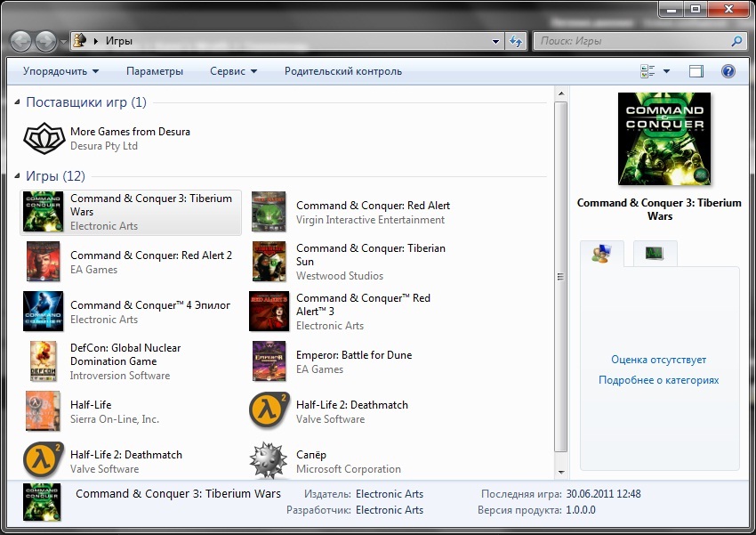The image size is (756, 535).
Task: Click the DefCon: Global Nuclear Domination Game title
Action: [125, 354]
